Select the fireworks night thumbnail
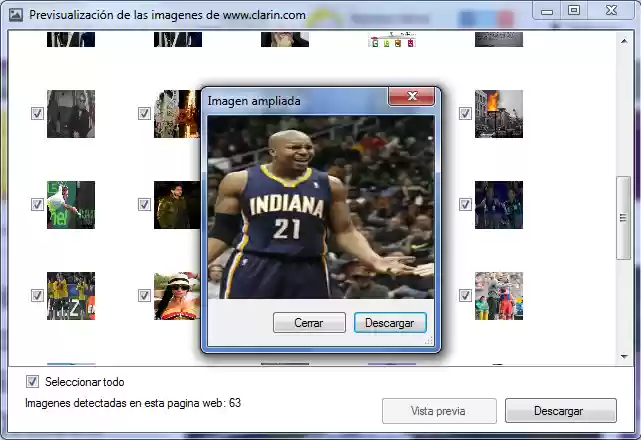The width and height of the screenshot is (641, 440). tap(177, 114)
